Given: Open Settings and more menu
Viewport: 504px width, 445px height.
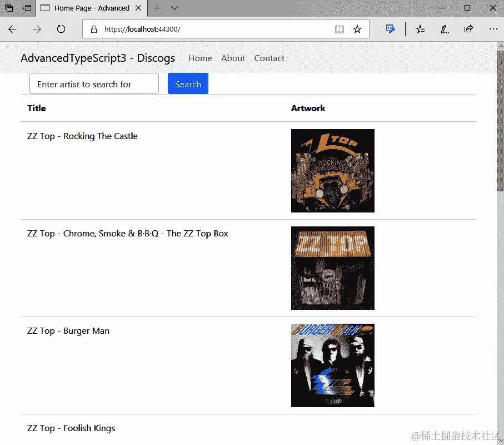Looking at the screenshot, I should point(493,29).
